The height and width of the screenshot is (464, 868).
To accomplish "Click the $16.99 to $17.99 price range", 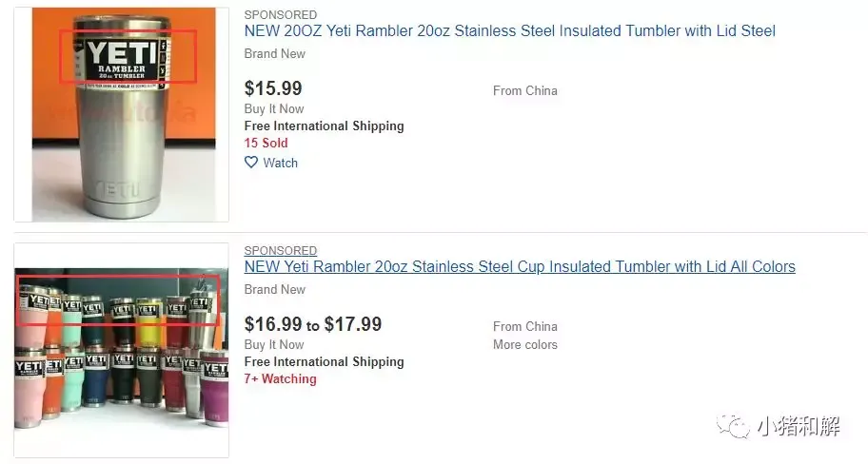I will (313, 324).
